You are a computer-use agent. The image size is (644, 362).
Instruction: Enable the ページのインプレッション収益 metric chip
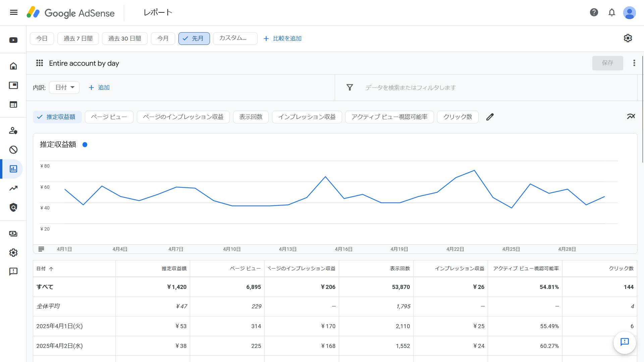183,117
